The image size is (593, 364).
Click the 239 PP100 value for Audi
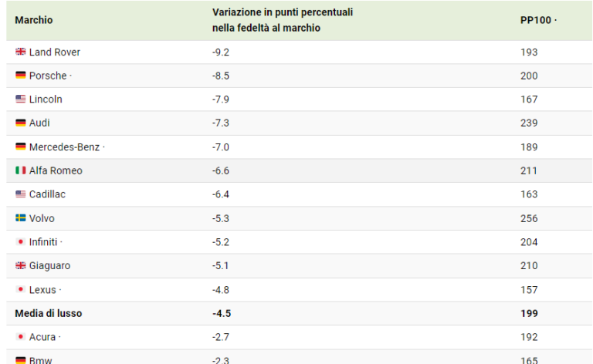[x=529, y=123]
